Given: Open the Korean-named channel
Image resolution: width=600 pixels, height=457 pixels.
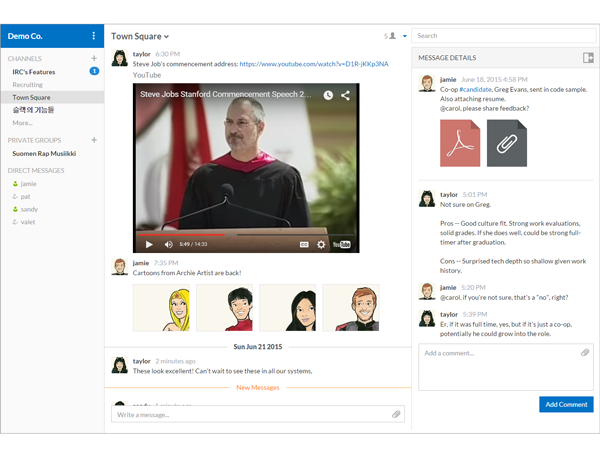Looking at the screenshot, I should tap(33, 110).
